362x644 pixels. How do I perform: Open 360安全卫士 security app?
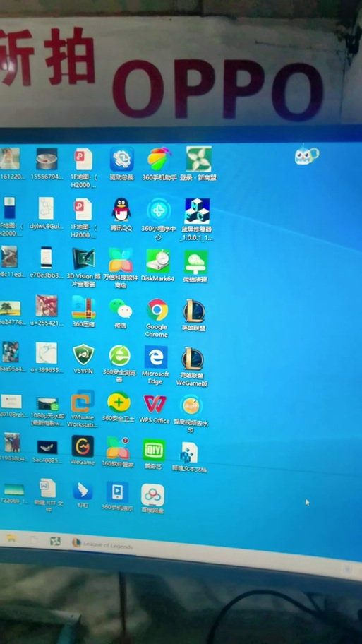tap(119, 407)
